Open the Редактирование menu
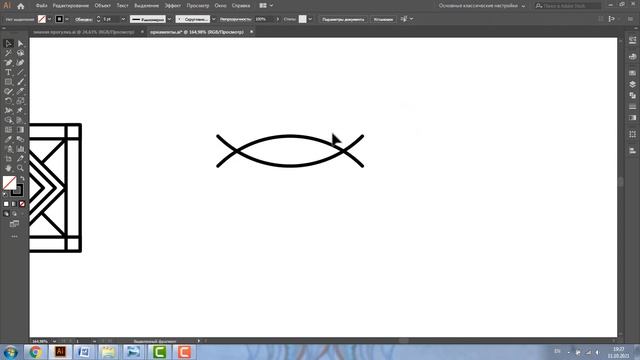 tap(71, 6)
